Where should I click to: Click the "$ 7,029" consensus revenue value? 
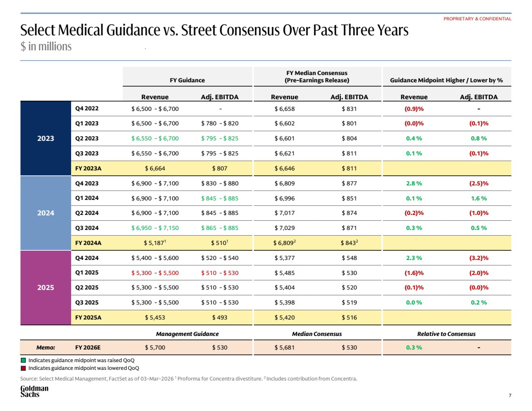click(x=285, y=228)
